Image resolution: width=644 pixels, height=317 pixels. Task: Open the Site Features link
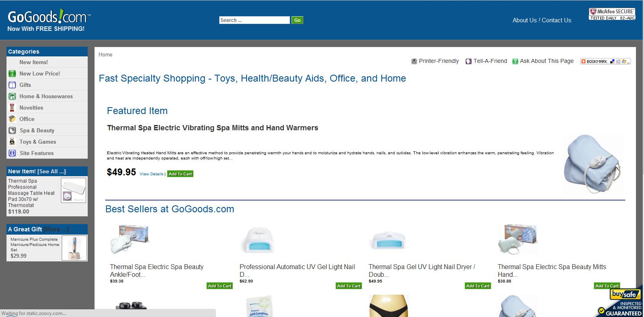point(37,153)
